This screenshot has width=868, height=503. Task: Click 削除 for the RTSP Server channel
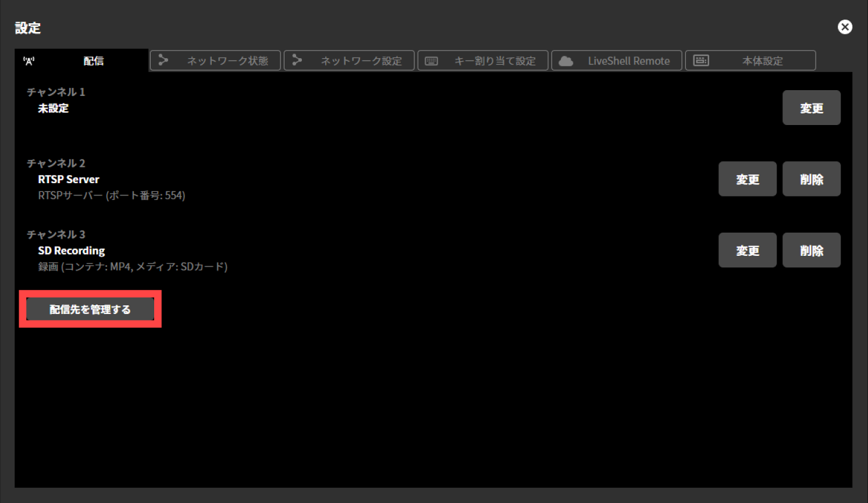(x=811, y=179)
